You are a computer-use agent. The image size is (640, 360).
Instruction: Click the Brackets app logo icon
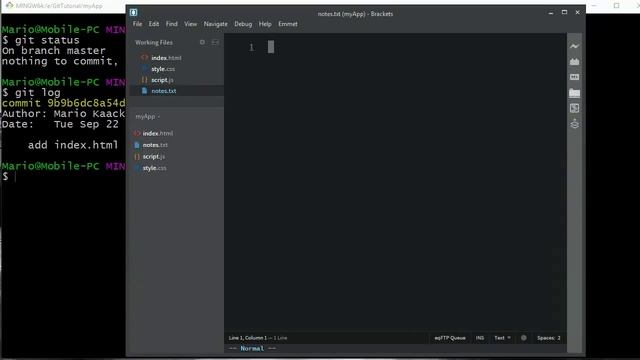(133, 13)
